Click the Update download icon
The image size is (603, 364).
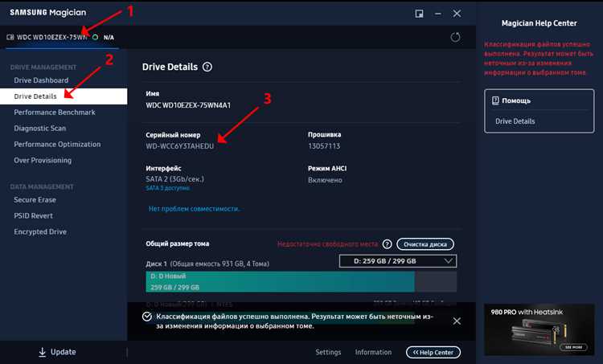tap(43, 352)
